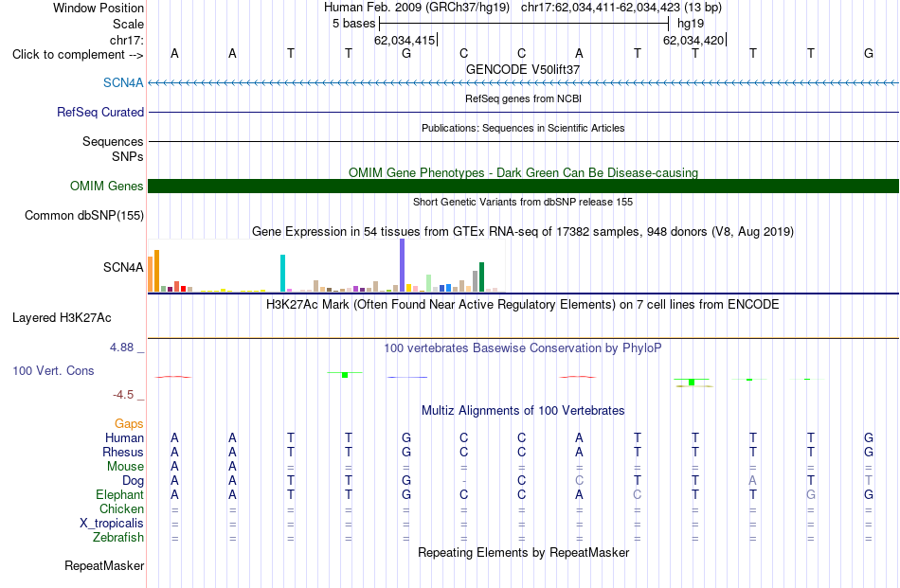Image resolution: width=900 pixels, height=588 pixels.
Task: Click the blue PhyloP conservation mark
Action: [407, 377]
